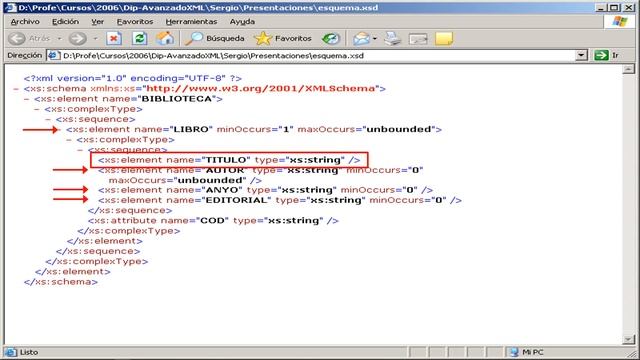Open the Edición menu
This screenshot has width=640, height=360.
click(x=65, y=22)
